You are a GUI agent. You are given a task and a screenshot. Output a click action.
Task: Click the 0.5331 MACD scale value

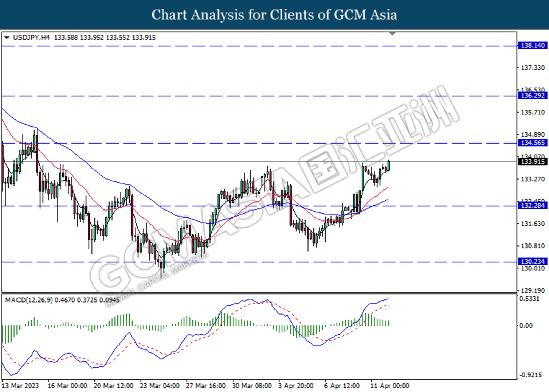pos(530,299)
